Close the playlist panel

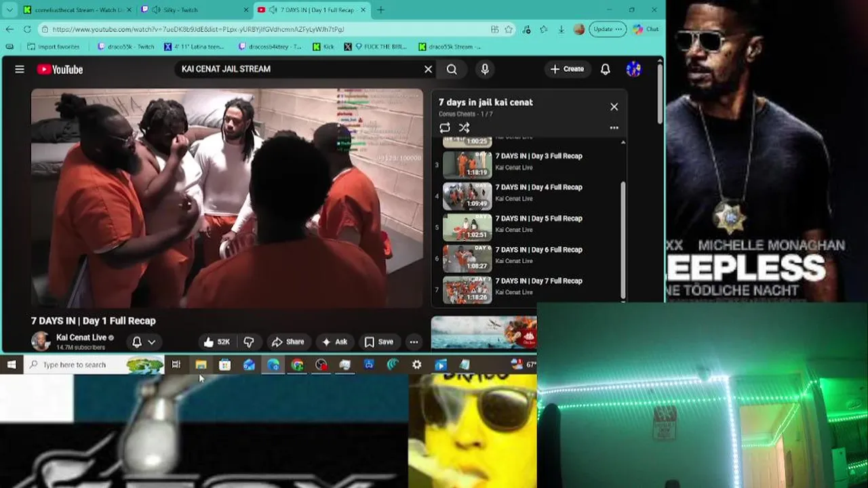tap(614, 106)
